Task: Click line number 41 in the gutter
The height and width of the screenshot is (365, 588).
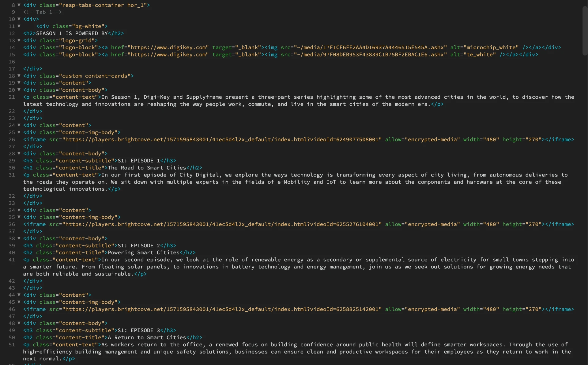Action: 12,260
